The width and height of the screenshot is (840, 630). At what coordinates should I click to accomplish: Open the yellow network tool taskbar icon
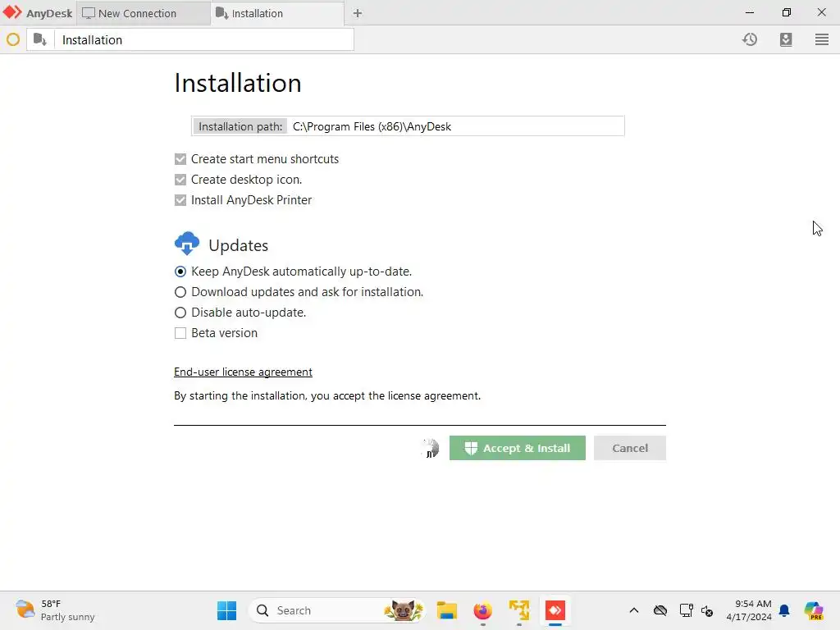[x=518, y=610]
